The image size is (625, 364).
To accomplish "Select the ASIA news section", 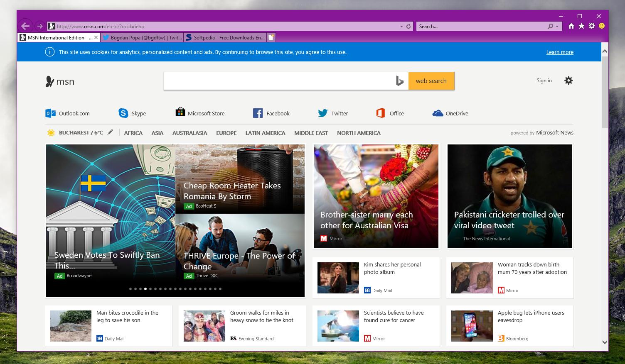I will click(157, 133).
